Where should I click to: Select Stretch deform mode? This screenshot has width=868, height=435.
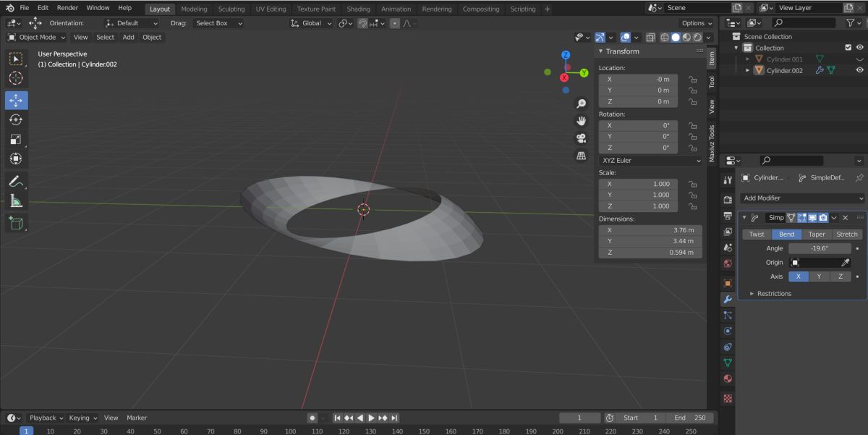847,234
